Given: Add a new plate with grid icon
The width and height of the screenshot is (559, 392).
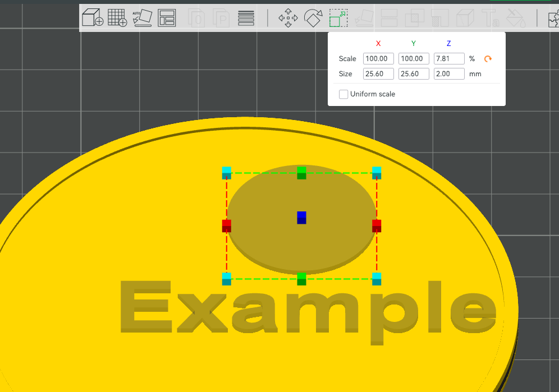Looking at the screenshot, I should click(117, 17).
